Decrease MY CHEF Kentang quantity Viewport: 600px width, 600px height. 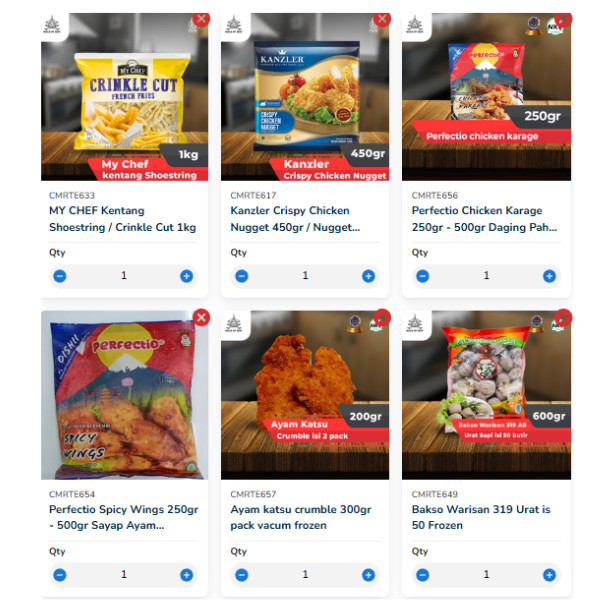tap(60, 276)
